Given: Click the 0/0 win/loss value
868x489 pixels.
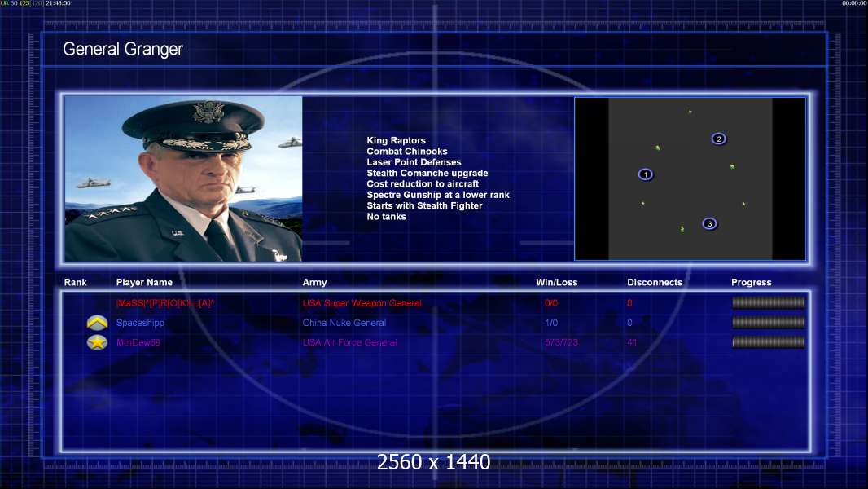Looking at the screenshot, I should (551, 303).
